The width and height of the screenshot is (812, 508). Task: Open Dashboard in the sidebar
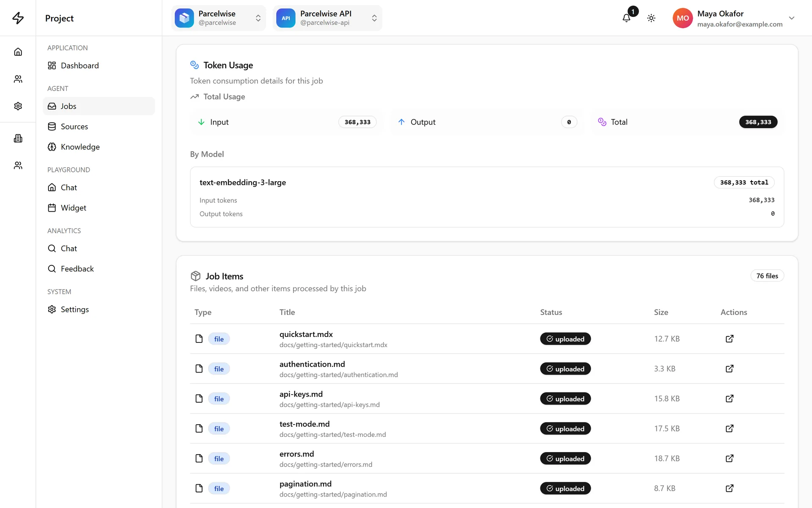tap(99, 66)
